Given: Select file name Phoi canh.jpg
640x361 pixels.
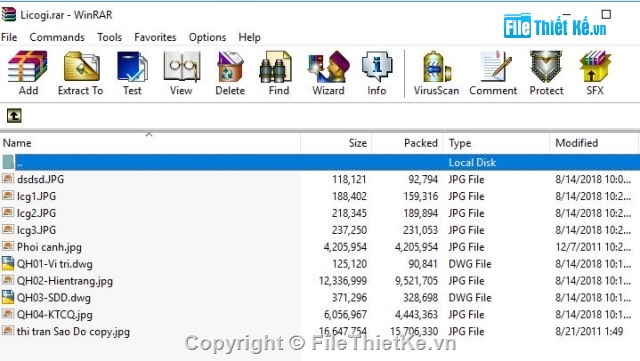Looking at the screenshot, I should 49,247.
